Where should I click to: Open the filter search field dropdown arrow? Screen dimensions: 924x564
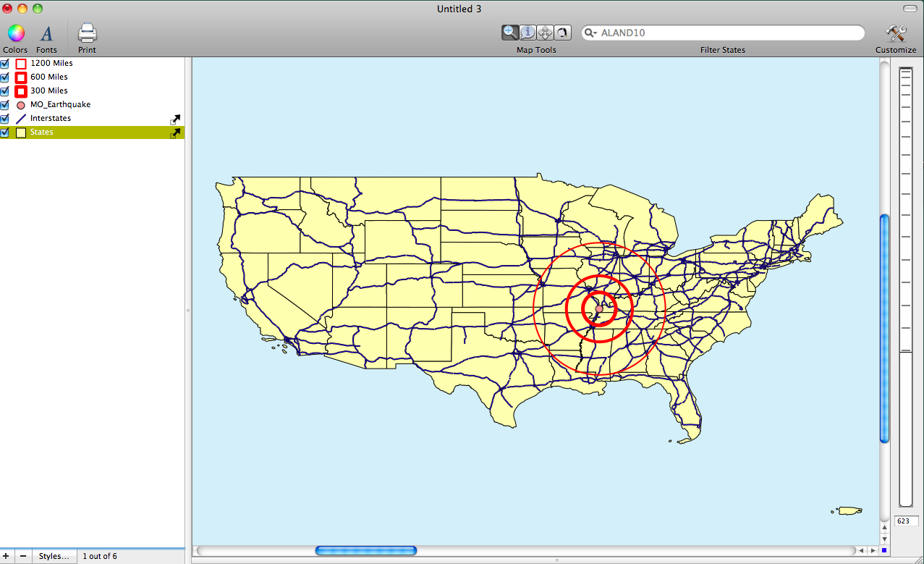click(x=590, y=33)
